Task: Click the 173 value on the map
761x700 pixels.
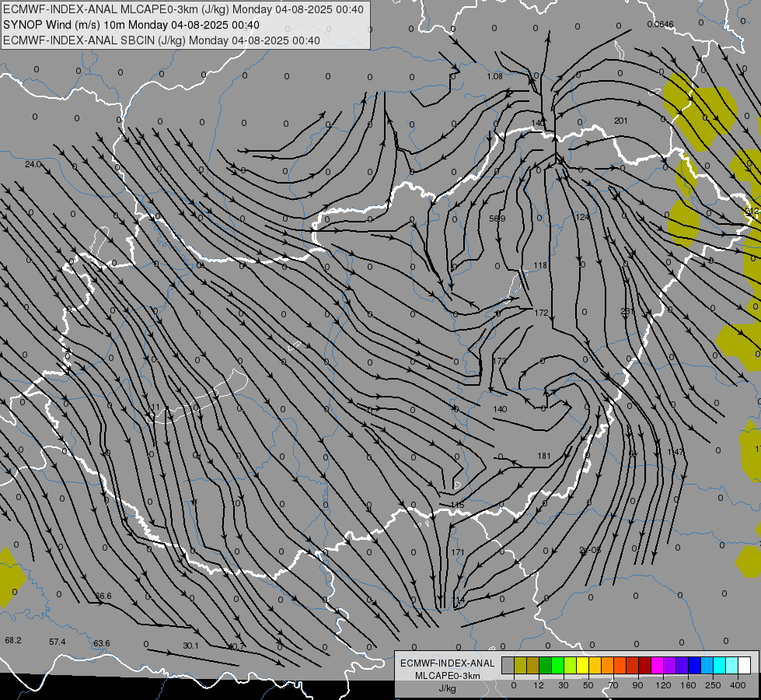Action: [x=499, y=361]
